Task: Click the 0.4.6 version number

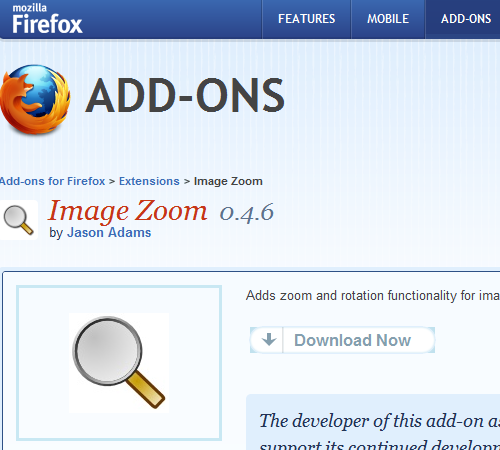Action: click(247, 213)
